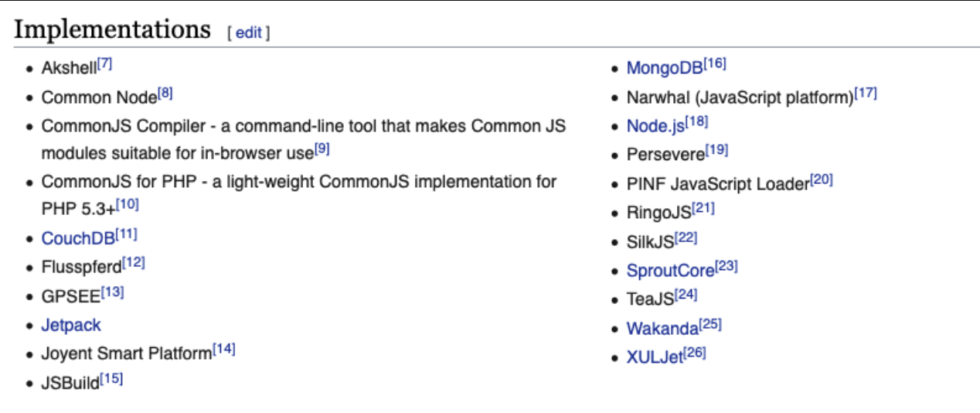Open the SproutCore link
This screenshot has width=980, height=413.
670,271
